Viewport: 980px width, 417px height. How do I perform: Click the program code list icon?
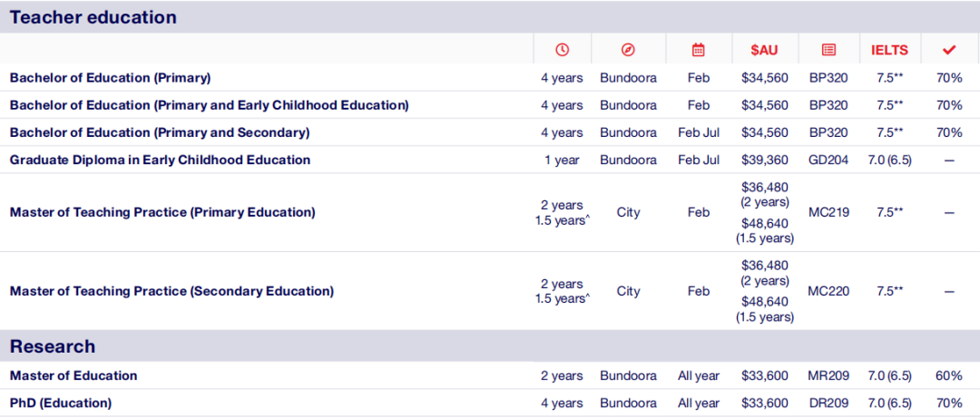pos(828,50)
